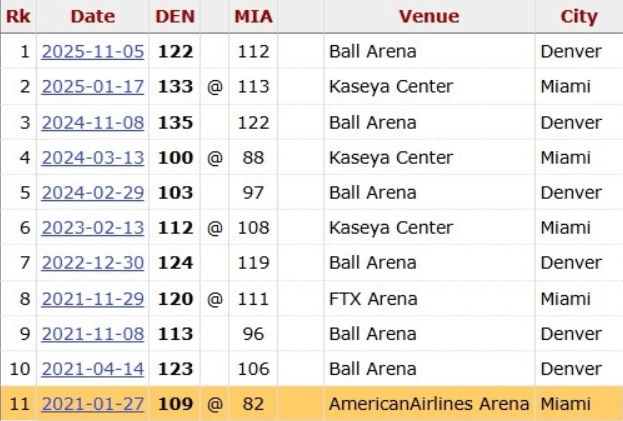623x421 pixels.
Task: Open the 2025-11-05 game link
Action: pos(93,52)
